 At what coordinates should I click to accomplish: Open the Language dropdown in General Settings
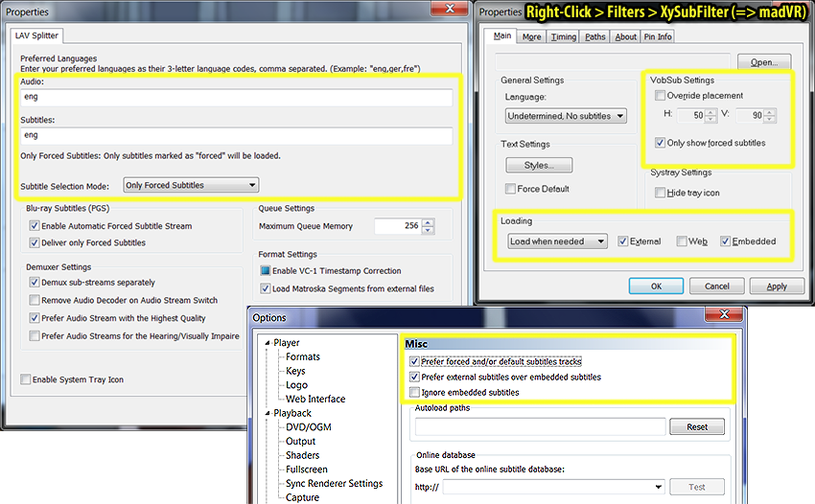(566, 116)
